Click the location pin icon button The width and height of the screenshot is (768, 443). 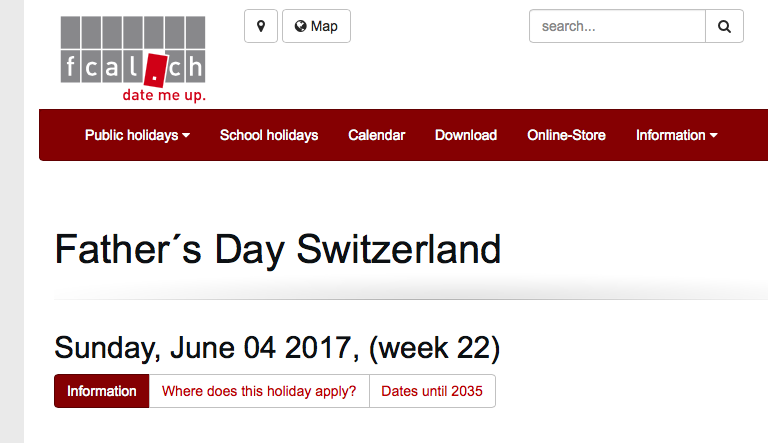click(261, 26)
